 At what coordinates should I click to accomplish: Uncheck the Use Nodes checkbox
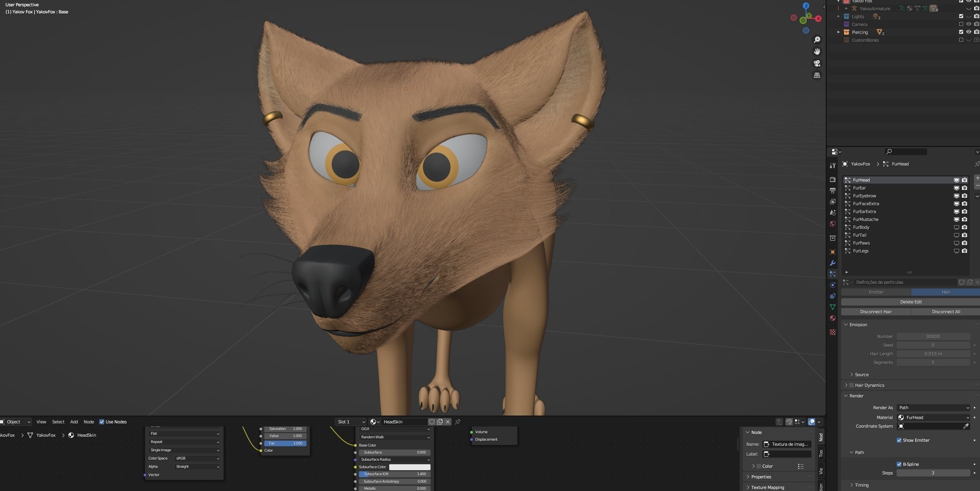[102, 422]
